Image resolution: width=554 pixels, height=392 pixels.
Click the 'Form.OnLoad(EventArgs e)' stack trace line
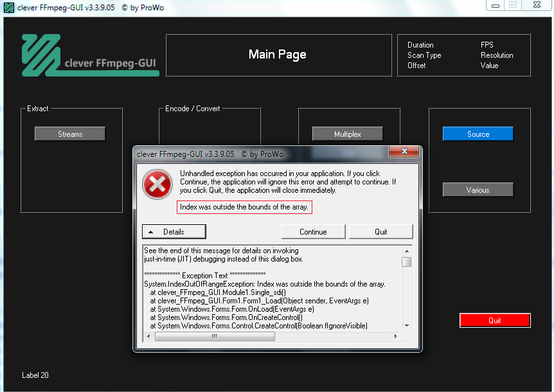click(232, 309)
